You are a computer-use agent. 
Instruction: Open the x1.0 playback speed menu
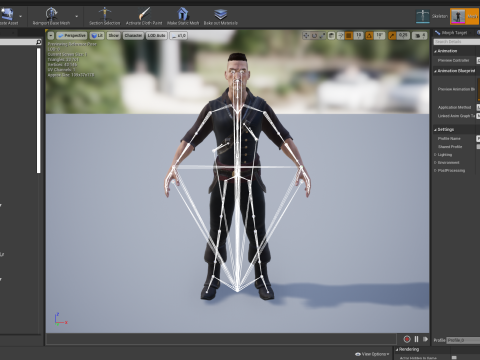coord(178,35)
